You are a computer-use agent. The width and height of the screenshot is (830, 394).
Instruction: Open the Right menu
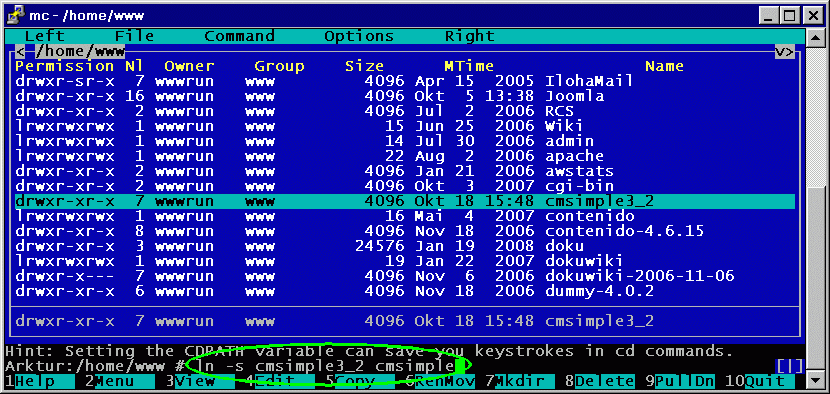point(470,36)
